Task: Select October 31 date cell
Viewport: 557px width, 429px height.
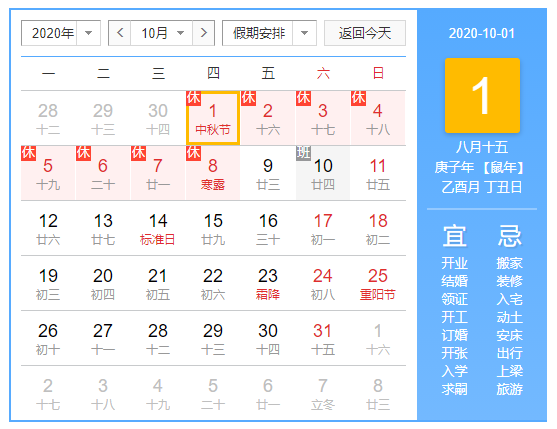Action: coord(323,338)
